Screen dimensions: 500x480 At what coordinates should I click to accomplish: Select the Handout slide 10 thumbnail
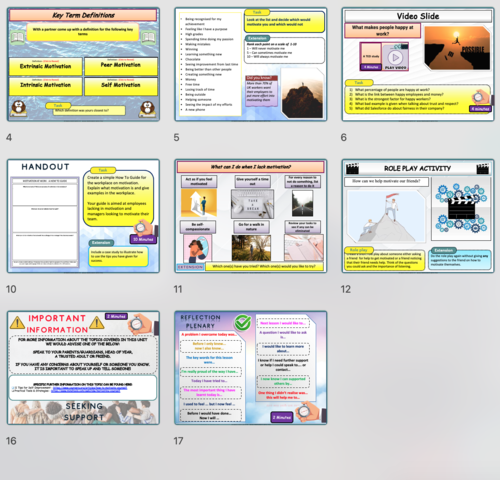point(83,216)
